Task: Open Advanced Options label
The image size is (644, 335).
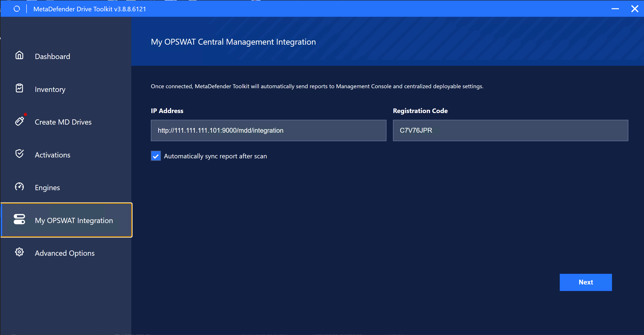Action: coord(64,253)
